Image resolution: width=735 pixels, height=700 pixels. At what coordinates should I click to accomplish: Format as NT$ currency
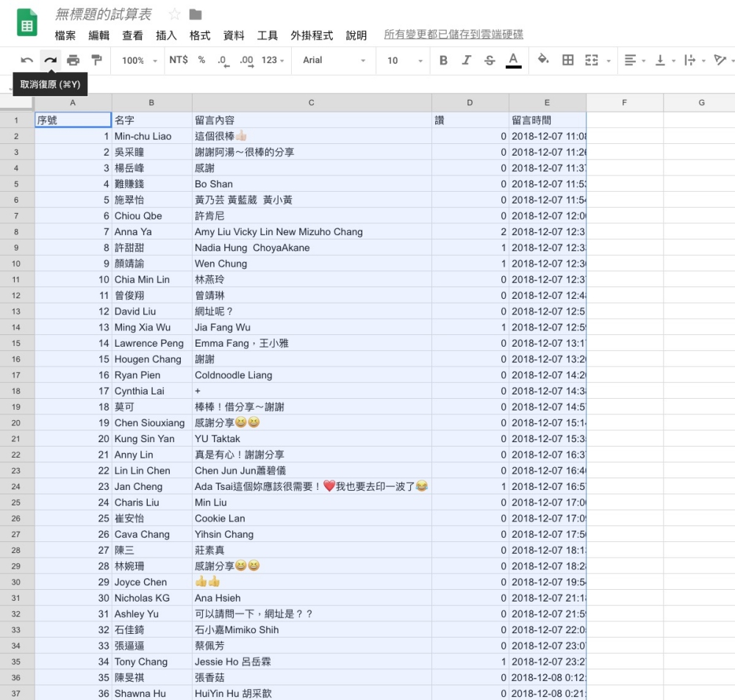pyautogui.click(x=179, y=60)
